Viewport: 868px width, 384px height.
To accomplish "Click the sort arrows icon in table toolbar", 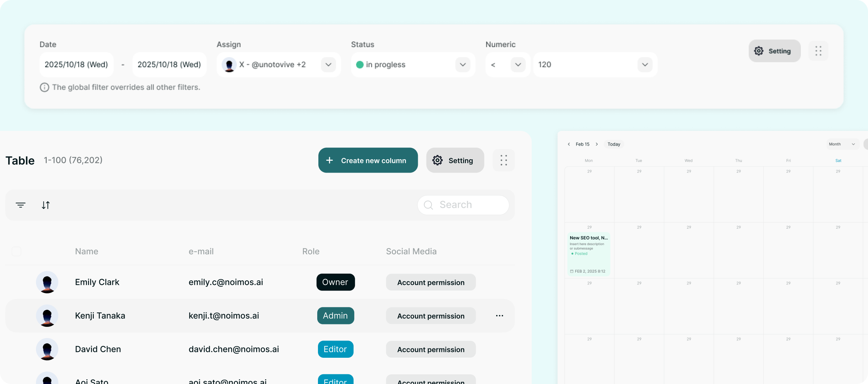I will [45, 205].
